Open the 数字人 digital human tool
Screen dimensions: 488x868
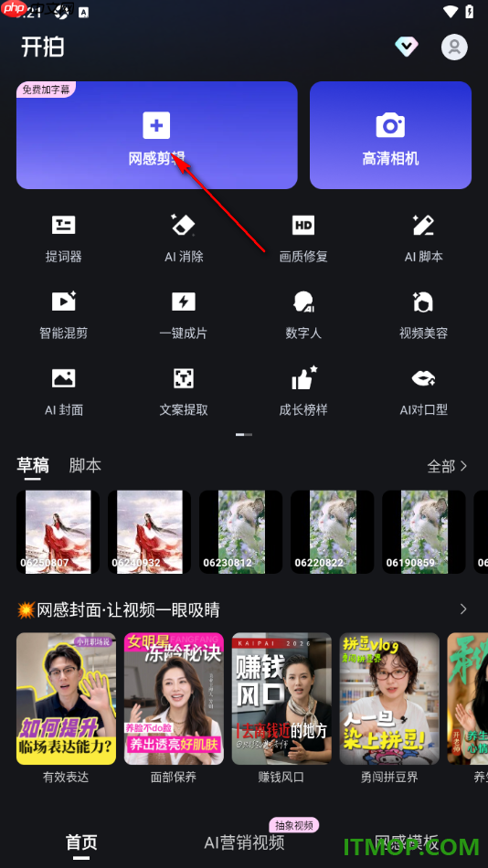[x=303, y=315]
